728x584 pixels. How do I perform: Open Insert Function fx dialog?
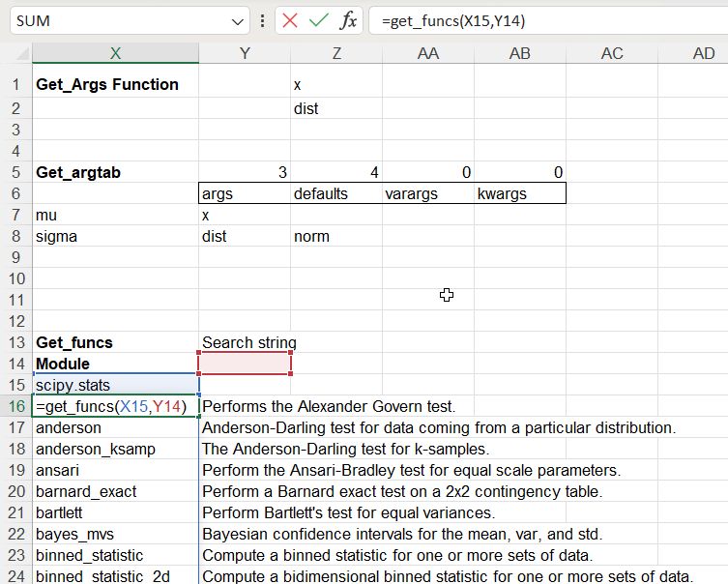tap(348, 20)
